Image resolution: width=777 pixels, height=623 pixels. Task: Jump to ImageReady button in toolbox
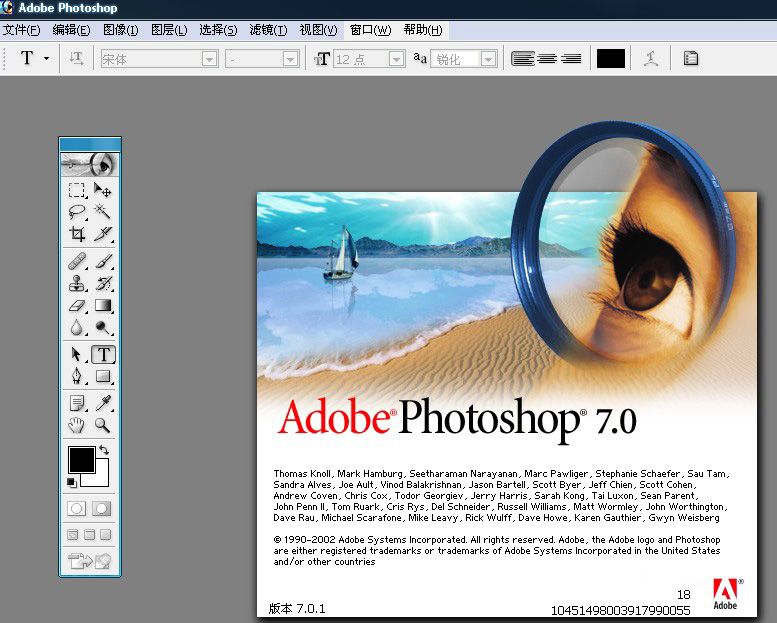[x=90, y=561]
